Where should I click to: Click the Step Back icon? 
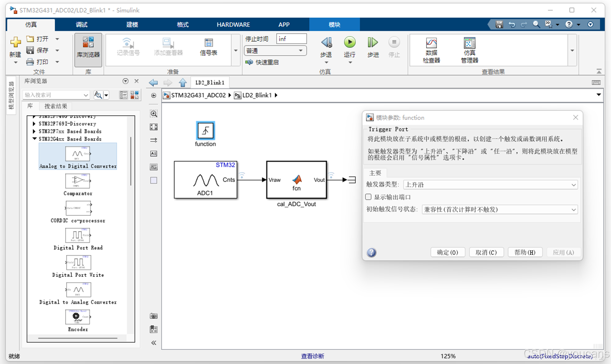click(x=326, y=42)
